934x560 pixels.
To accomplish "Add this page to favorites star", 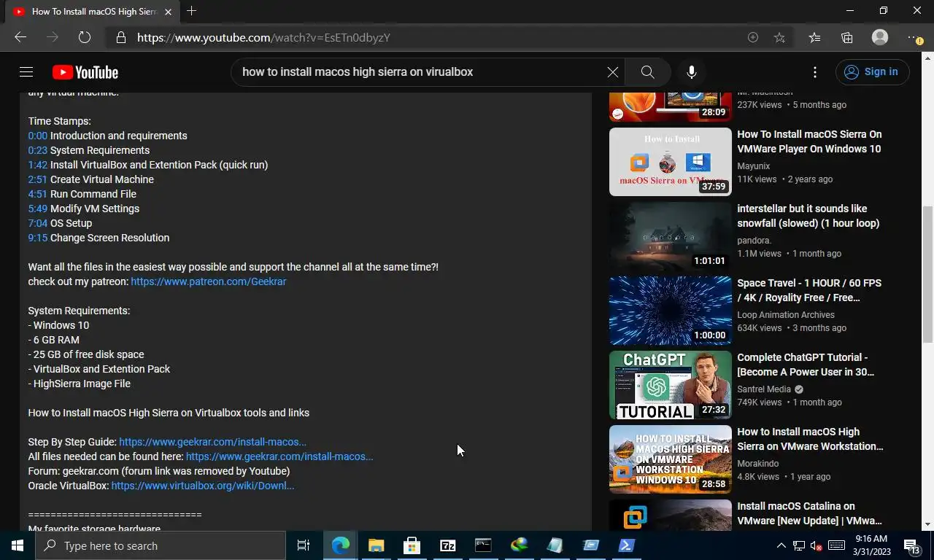I will 779,37.
